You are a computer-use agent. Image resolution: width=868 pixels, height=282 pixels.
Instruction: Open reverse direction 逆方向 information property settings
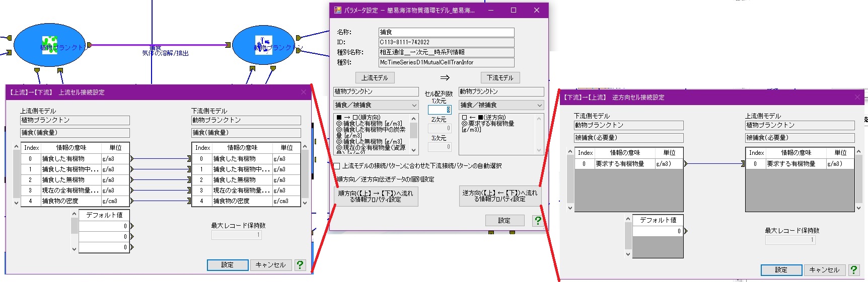coord(499,196)
